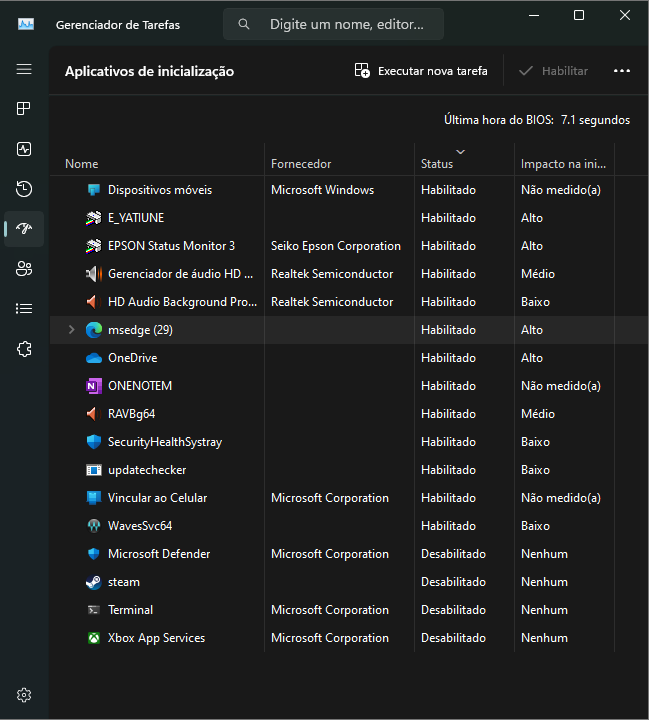
Task: Open the Users page icon
Action: (x=24, y=269)
